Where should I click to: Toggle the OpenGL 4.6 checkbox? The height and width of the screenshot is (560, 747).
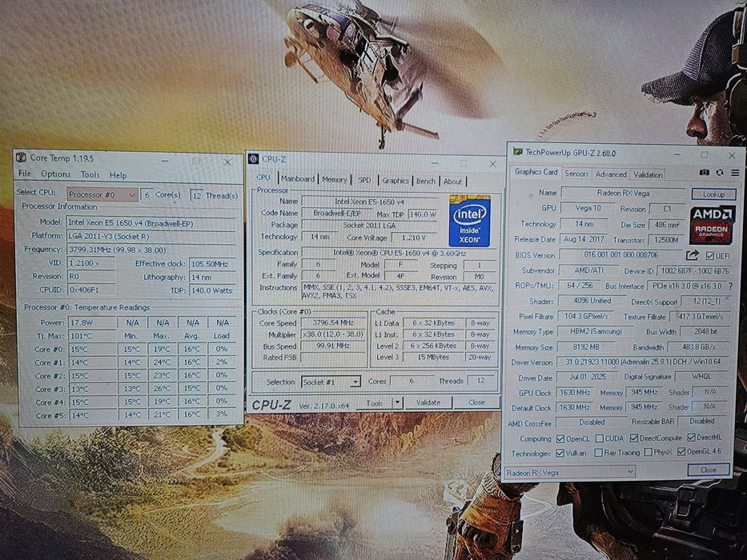click(x=681, y=451)
